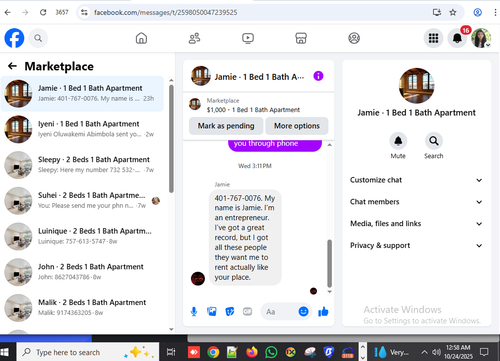
Task: Open the Video tab icon
Action: click(248, 38)
